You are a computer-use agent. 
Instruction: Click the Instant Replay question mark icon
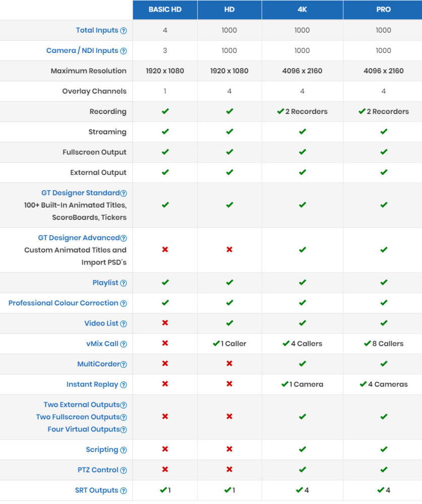[124, 384]
